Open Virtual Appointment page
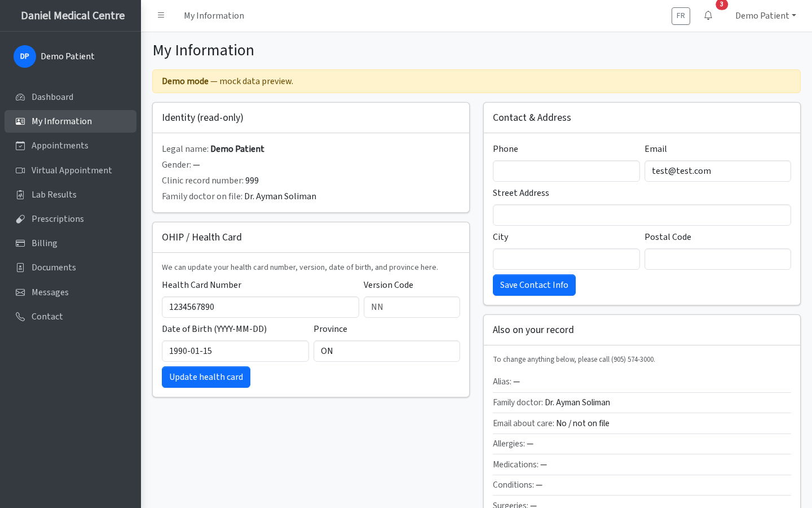Image resolution: width=812 pixels, height=508 pixels. point(70,170)
